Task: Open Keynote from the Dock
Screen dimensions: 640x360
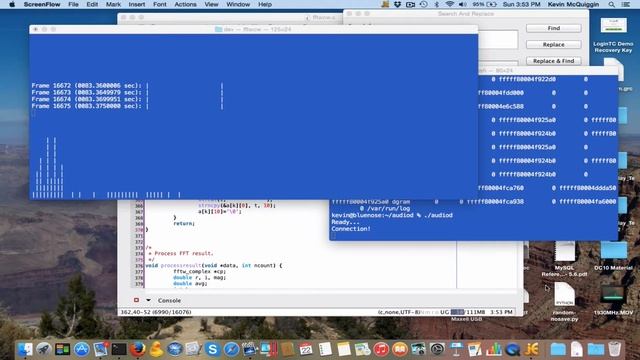Action: tap(456, 349)
